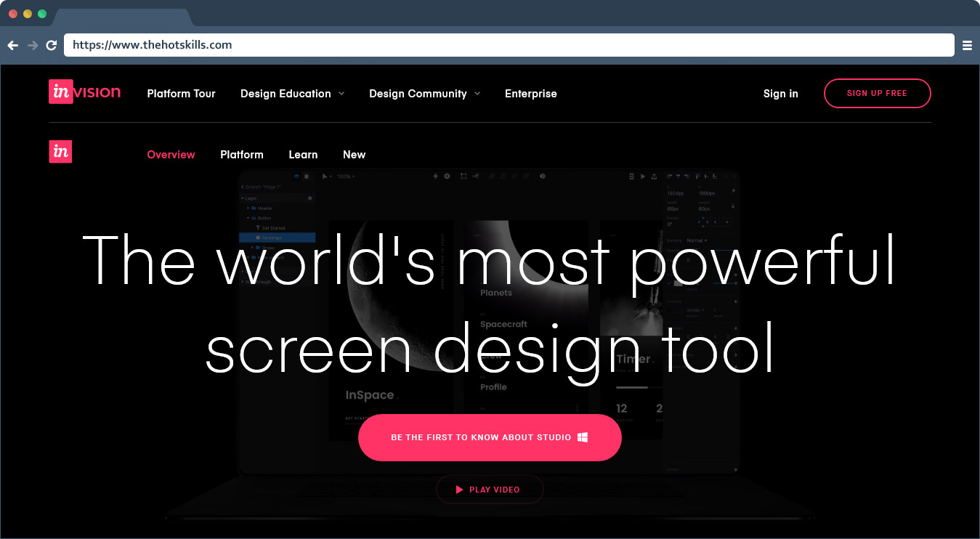Select the Overview tab
The width and height of the screenshot is (980, 539).
tap(171, 155)
